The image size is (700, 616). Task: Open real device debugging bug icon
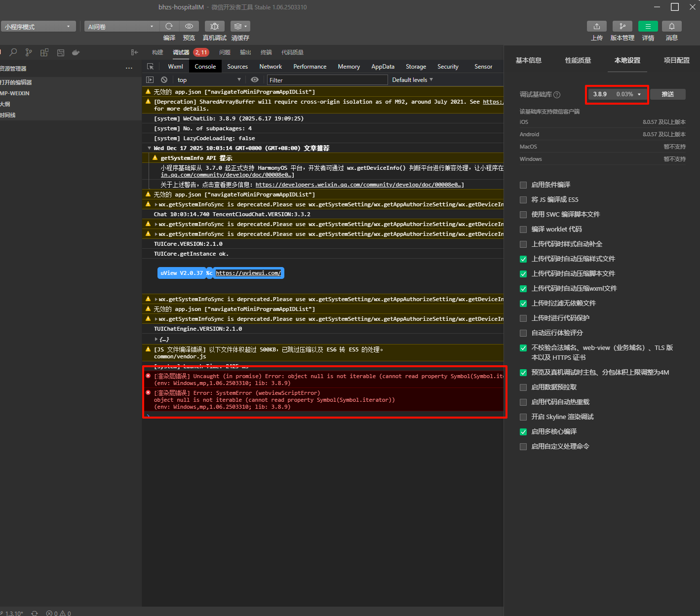coord(214,26)
